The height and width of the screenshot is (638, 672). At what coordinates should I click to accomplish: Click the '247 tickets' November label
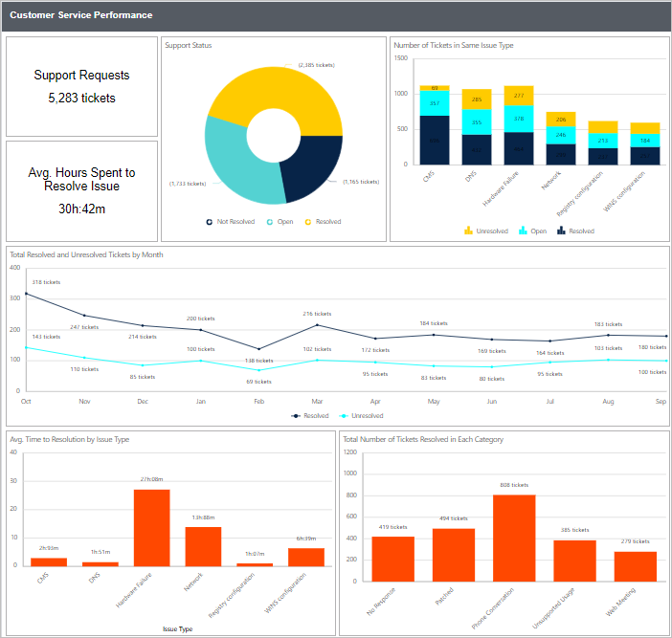(x=84, y=327)
